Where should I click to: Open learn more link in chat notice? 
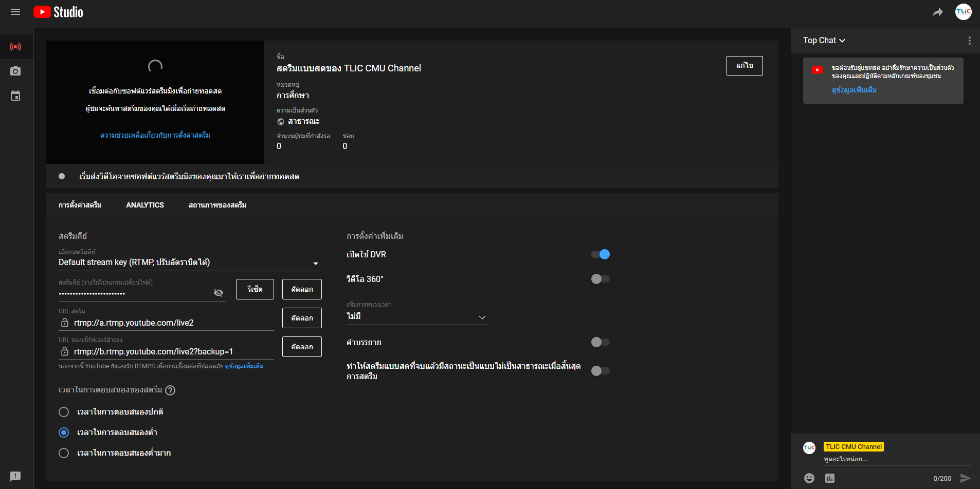854,90
